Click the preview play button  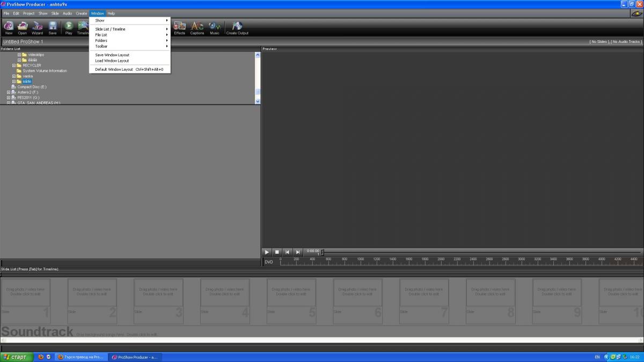[267, 252]
